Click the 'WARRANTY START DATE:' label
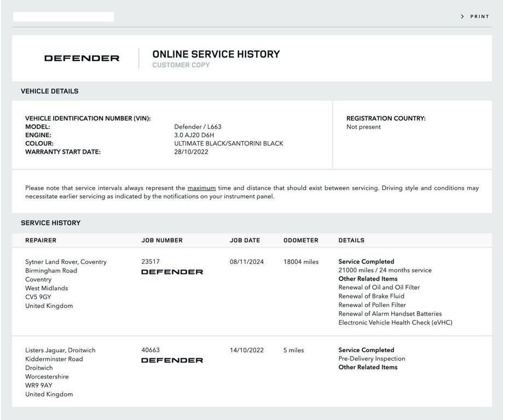This screenshot has width=505, height=420. point(63,152)
